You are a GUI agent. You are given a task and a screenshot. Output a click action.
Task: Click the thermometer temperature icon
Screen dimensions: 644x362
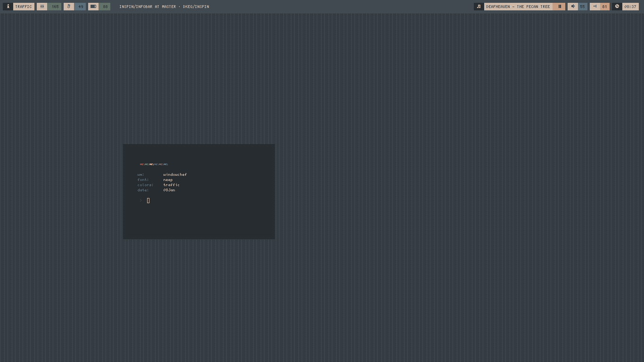[69, 7]
